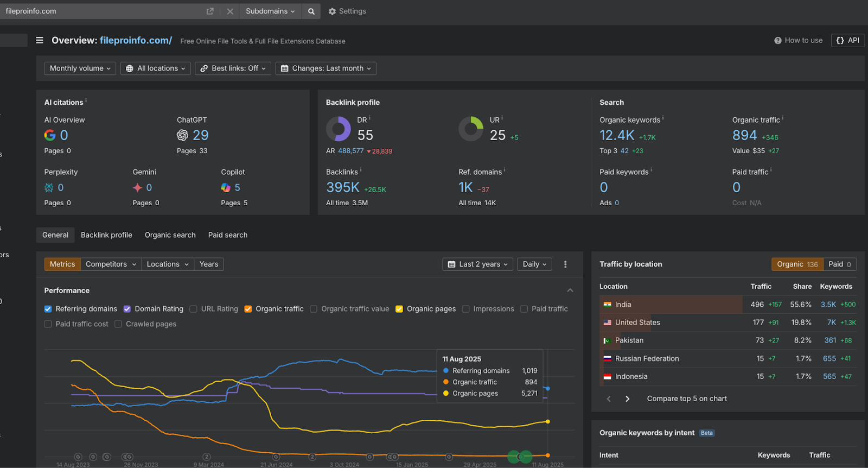Open Monthly volume dropdown
The height and width of the screenshot is (468, 868).
[x=80, y=68]
